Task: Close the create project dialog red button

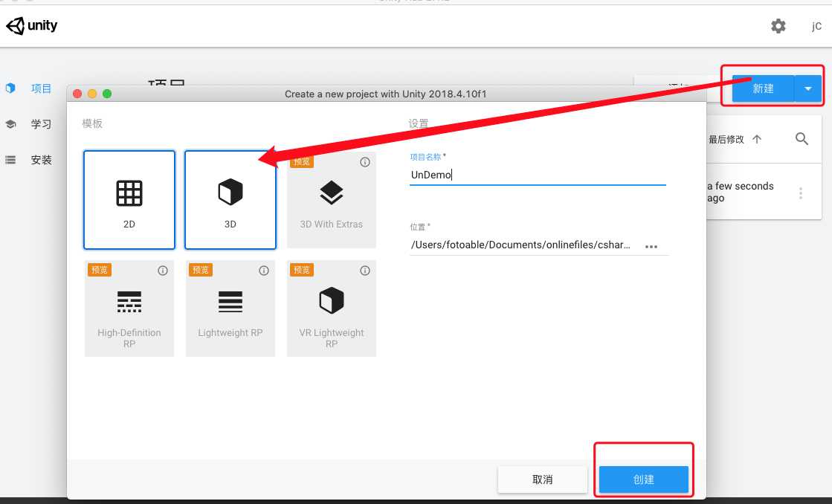Action: (77, 94)
